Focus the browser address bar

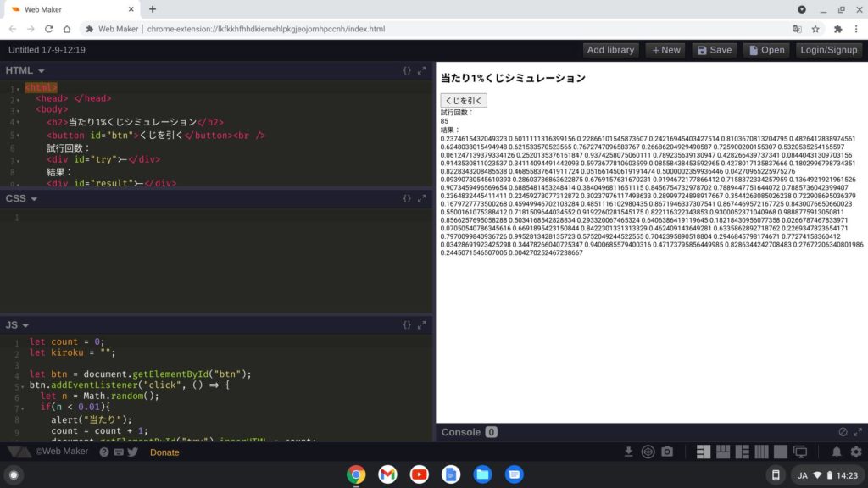click(x=431, y=29)
